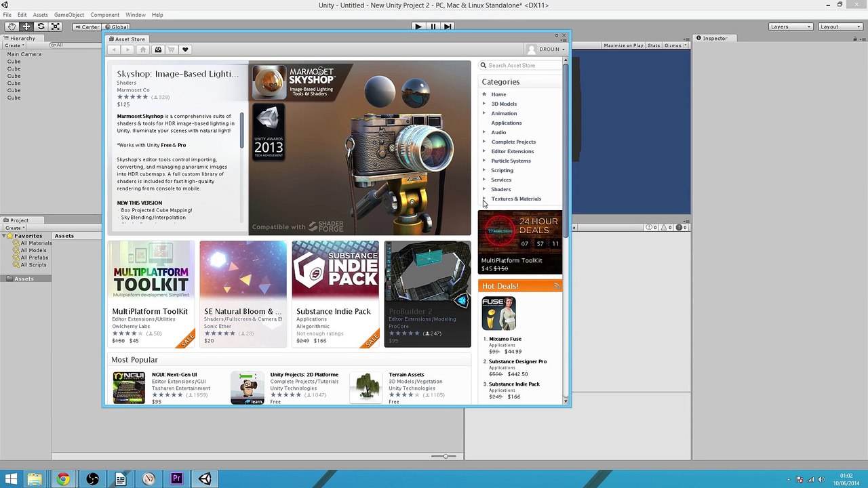
Task: Toggle Global handle orientation button
Action: [116, 27]
